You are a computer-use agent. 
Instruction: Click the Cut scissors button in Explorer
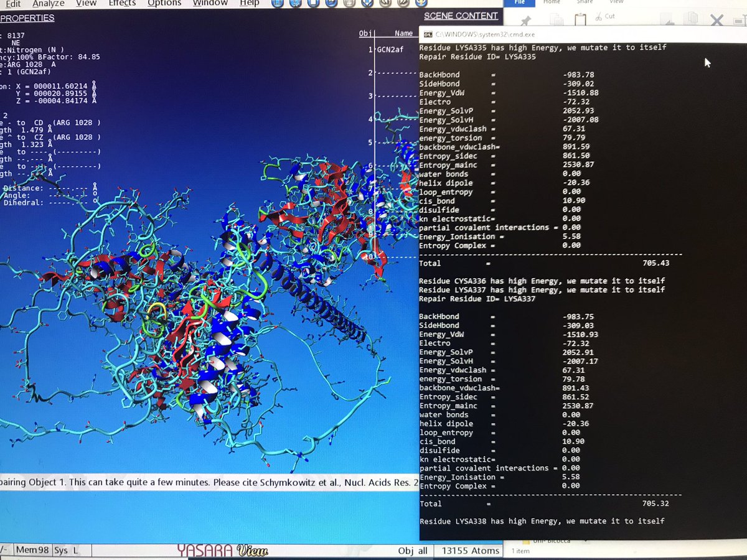604,16
